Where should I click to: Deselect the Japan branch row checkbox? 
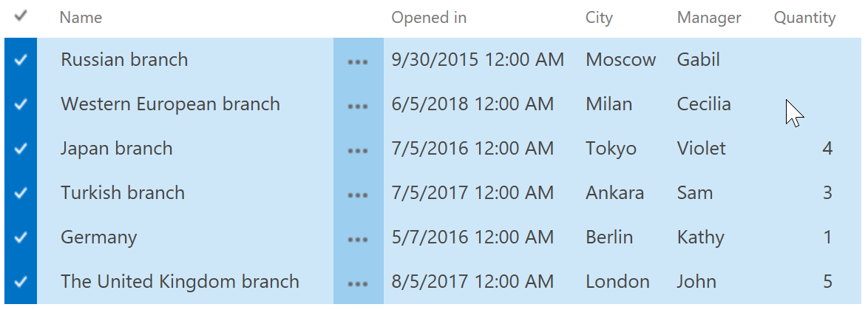coord(21,149)
